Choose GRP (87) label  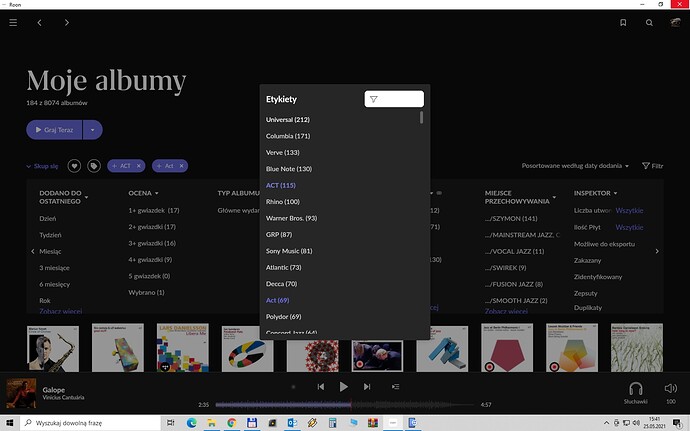tap(279, 235)
